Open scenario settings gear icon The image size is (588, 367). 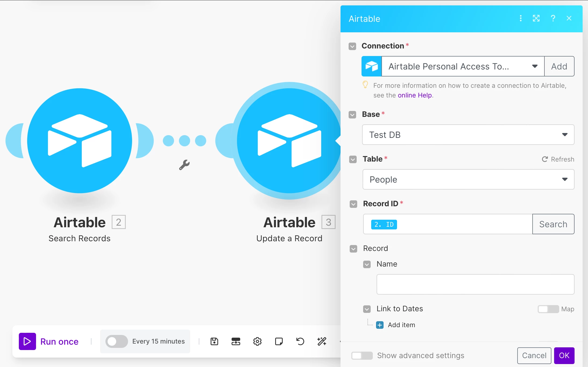pyautogui.click(x=257, y=341)
